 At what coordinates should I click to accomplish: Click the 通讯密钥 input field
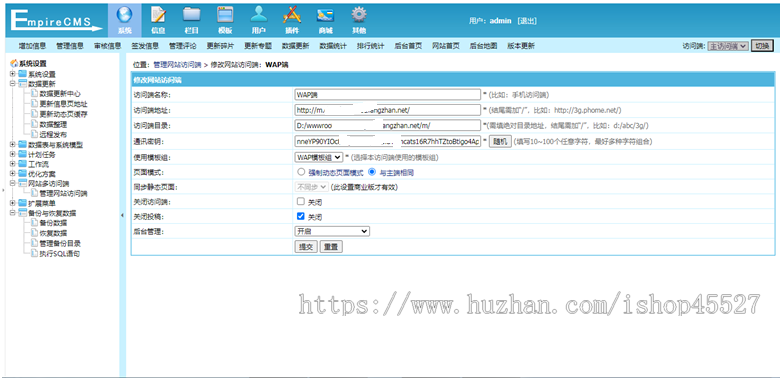click(388, 142)
